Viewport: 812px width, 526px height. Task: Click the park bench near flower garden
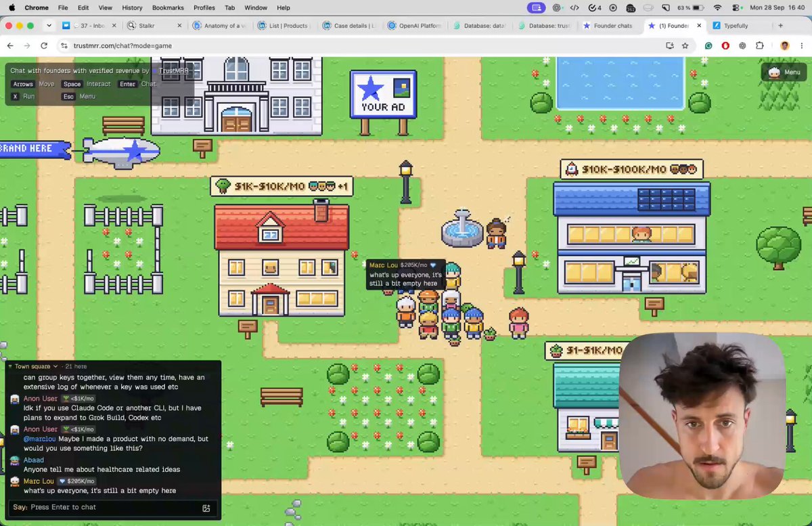point(281,396)
